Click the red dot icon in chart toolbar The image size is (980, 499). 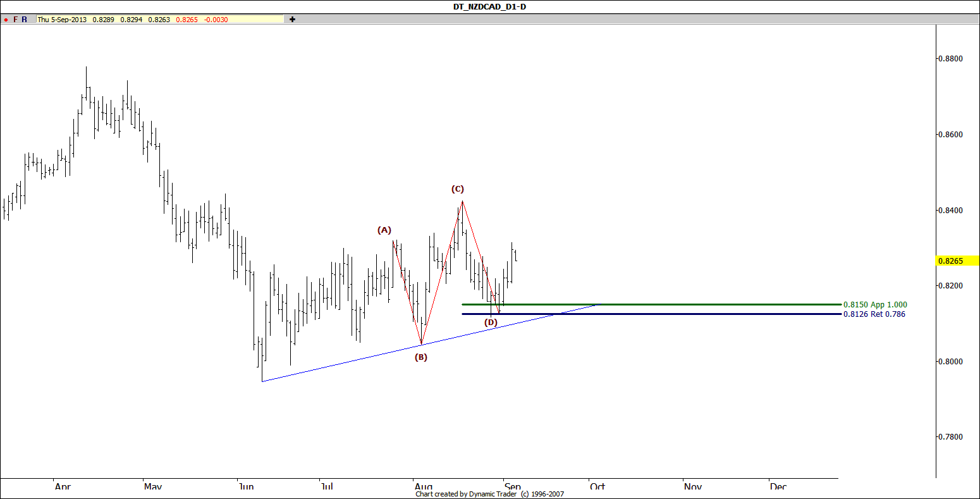coord(6,20)
